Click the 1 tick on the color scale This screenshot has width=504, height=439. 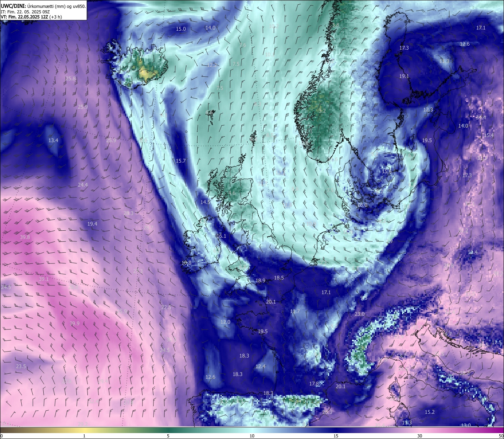click(84, 436)
